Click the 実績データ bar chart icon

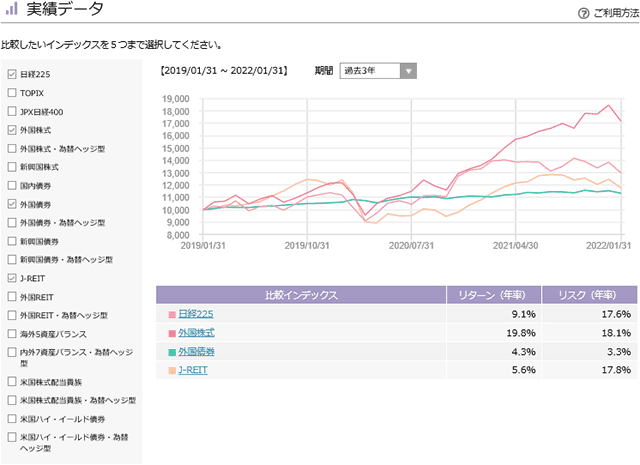click(x=12, y=8)
